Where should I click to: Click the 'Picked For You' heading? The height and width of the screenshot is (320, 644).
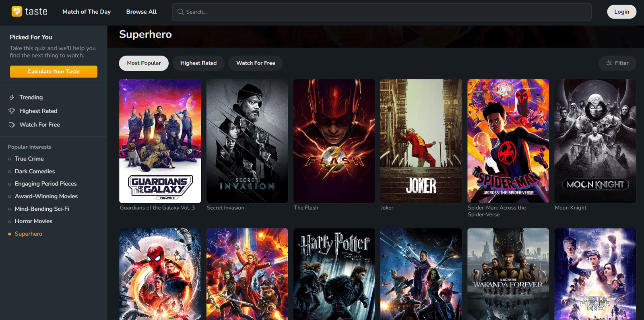pyautogui.click(x=31, y=37)
